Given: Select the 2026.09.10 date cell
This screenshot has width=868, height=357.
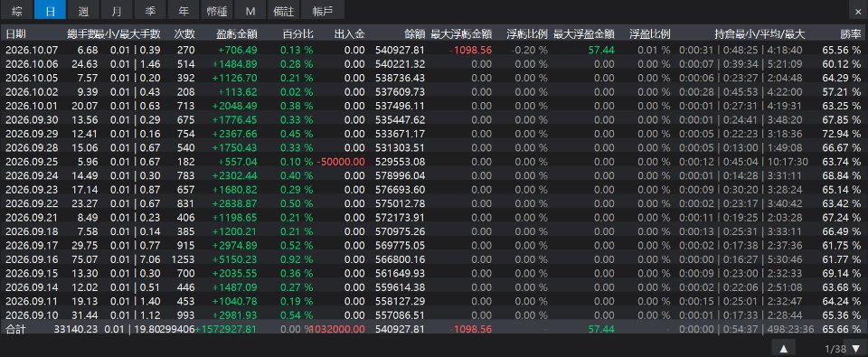Looking at the screenshot, I should coord(33,315).
